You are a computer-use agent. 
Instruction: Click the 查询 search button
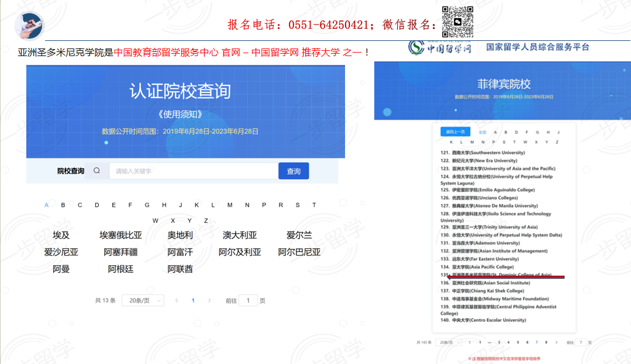point(294,171)
